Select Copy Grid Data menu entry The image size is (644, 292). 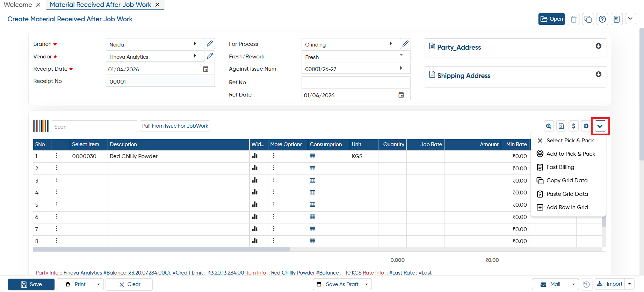point(567,180)
